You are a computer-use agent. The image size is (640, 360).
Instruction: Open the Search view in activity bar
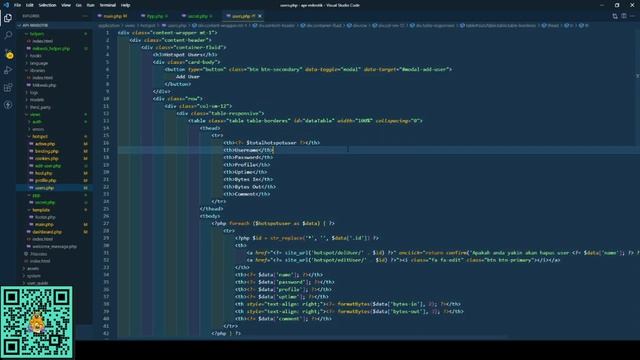point(8,35)
